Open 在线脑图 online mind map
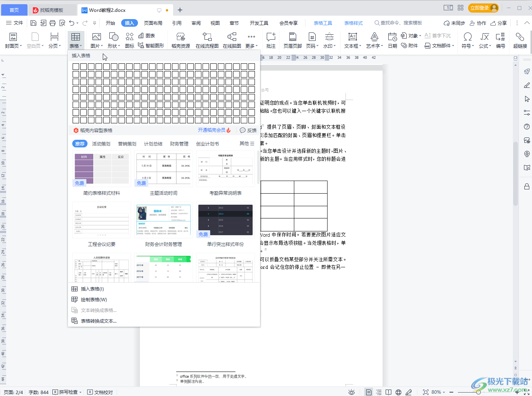 click(x=232, y=40)
